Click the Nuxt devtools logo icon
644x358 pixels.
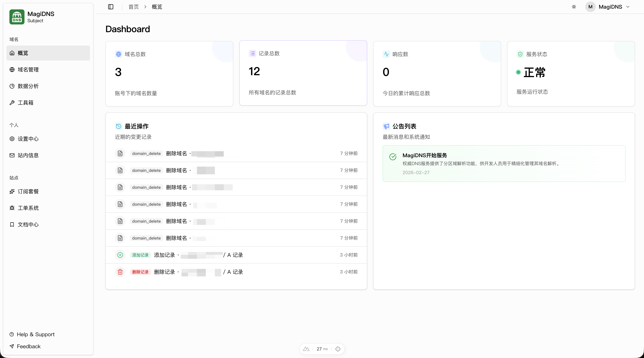(x=306, y=349)
